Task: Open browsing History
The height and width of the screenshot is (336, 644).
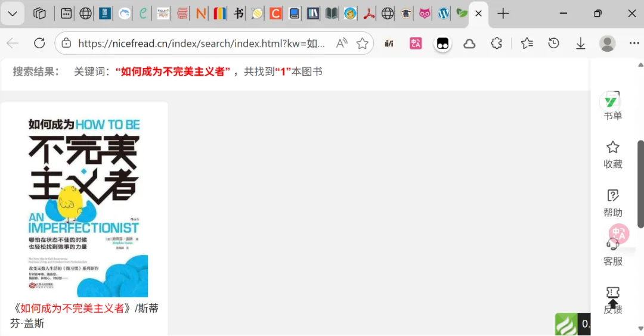Action: click(553, 43)
